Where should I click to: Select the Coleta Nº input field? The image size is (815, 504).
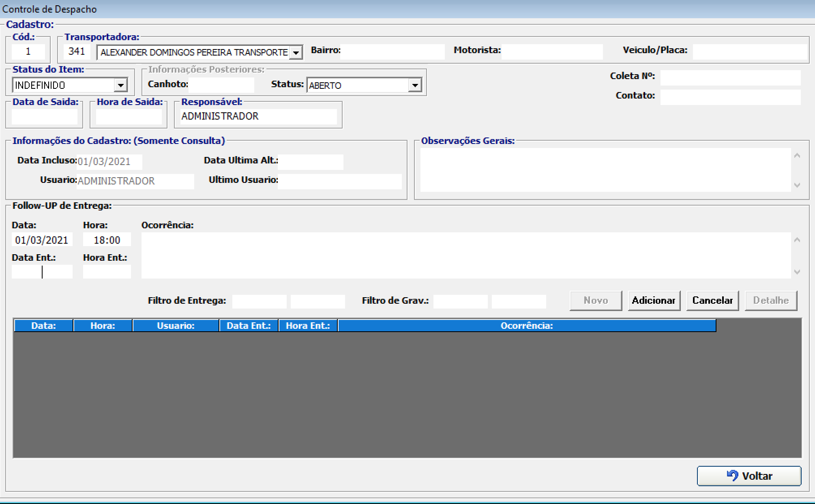(x=730, y=77)
